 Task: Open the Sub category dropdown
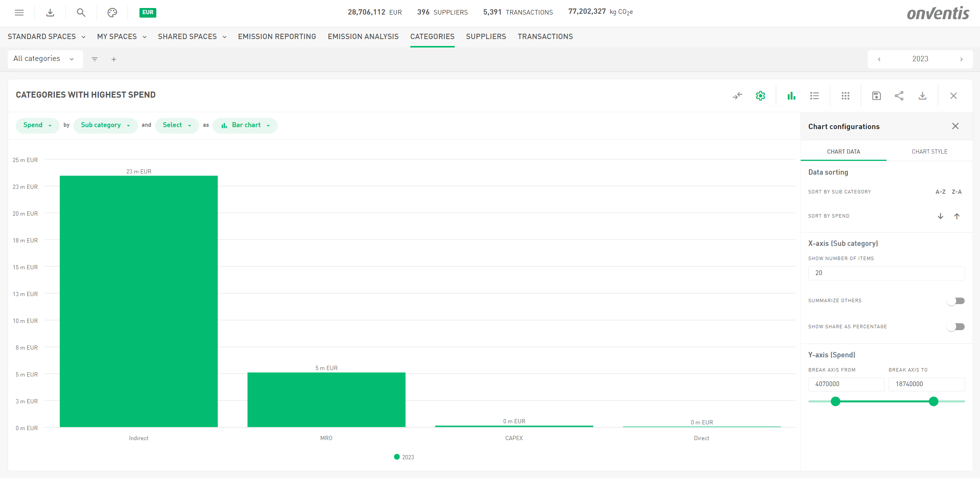click(105, 125)
